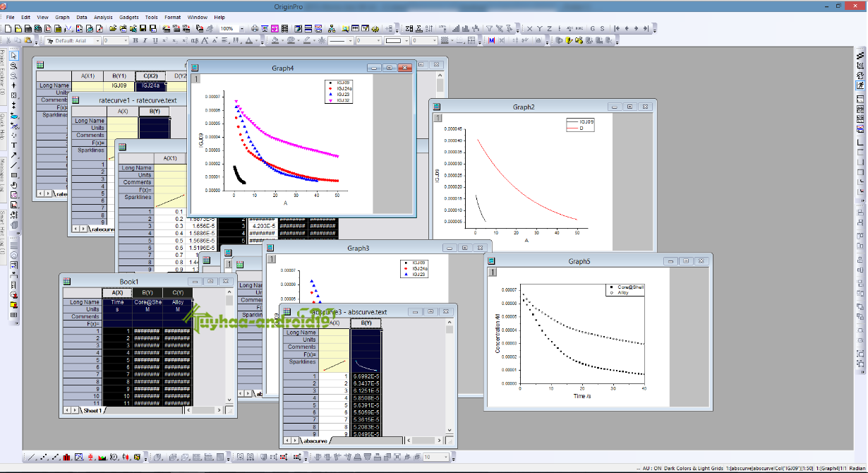Toggle Bold formatting

pyautogui.click(x=135, y=41)
